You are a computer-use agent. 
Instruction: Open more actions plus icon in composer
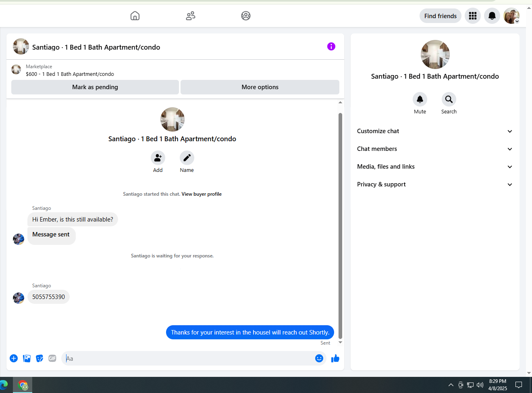(x=14, y=358)
